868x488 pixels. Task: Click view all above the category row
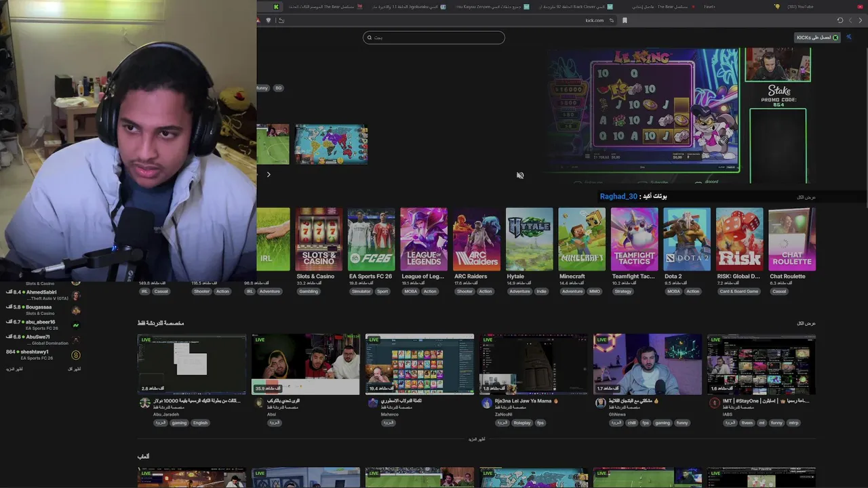pos(806,197)
